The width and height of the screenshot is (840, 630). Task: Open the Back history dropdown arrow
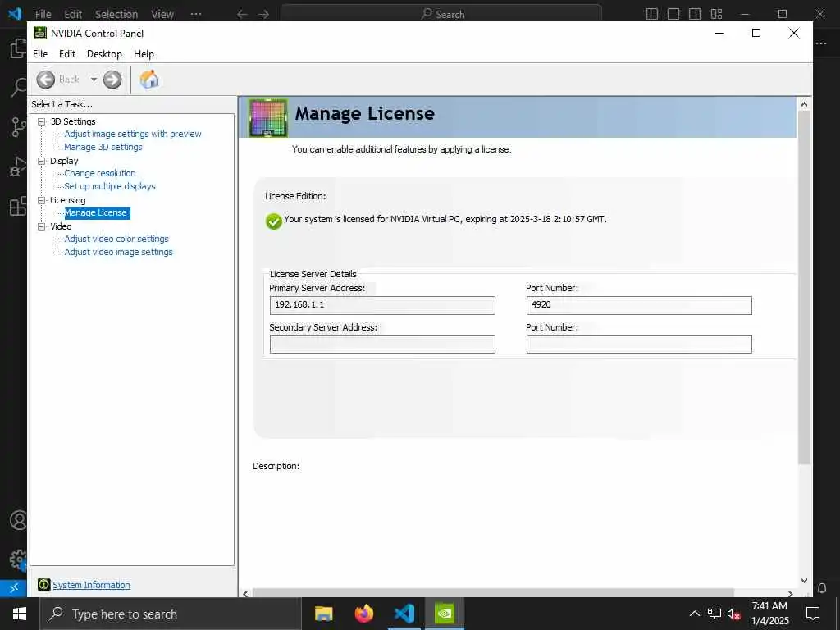[94, 80]
